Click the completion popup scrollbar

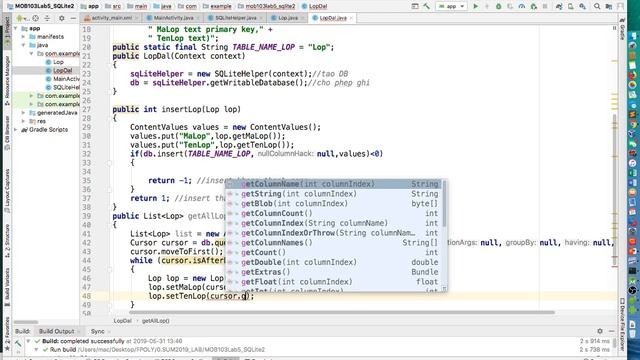444,204
